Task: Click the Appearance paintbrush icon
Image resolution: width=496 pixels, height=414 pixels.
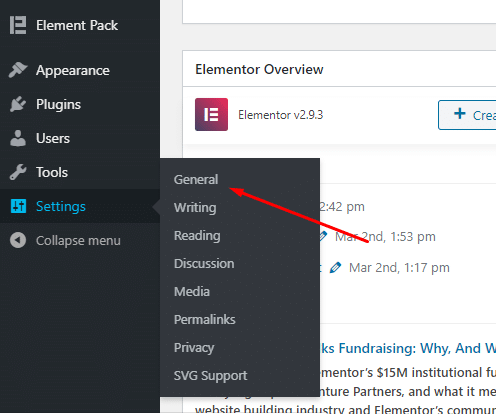Action: (x=18, y=70)
